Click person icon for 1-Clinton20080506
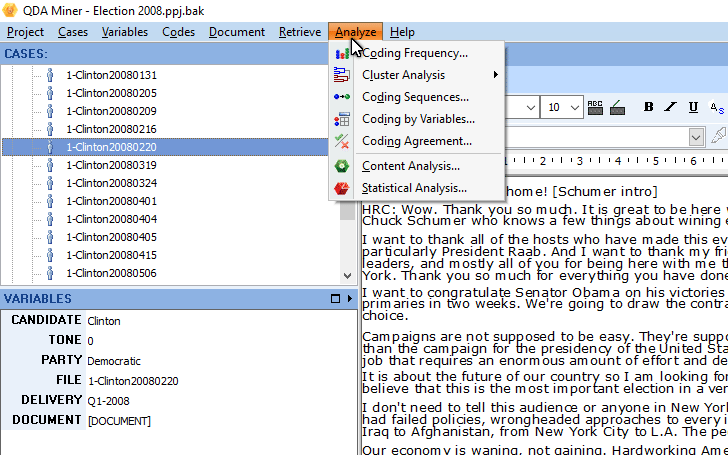Screen dimensions: 728x455 click(50, 273)
